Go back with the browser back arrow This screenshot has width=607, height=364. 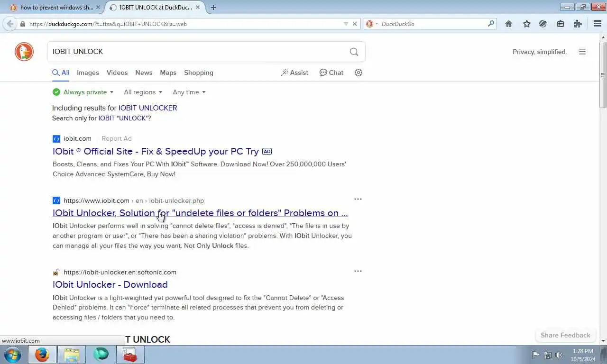pos(9,24)
